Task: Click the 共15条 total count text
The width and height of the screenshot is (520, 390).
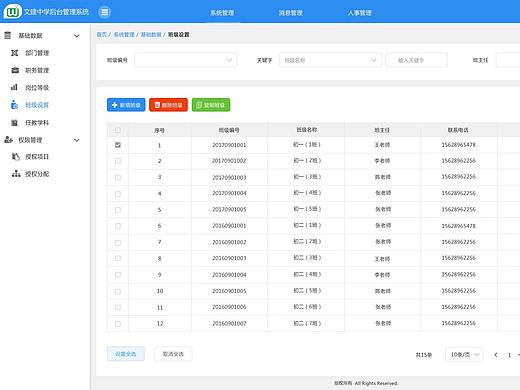Action: [423, 355]
